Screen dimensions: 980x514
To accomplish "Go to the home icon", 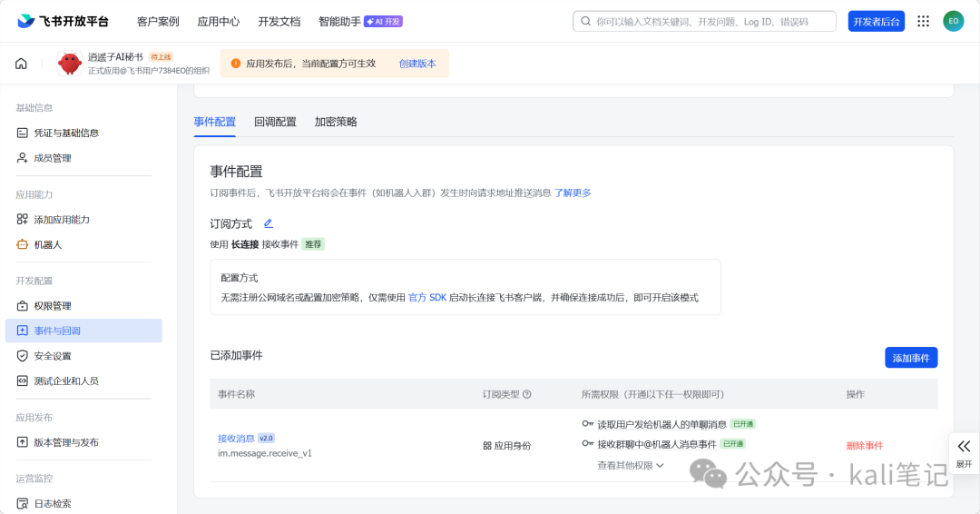I will [21, 64].
